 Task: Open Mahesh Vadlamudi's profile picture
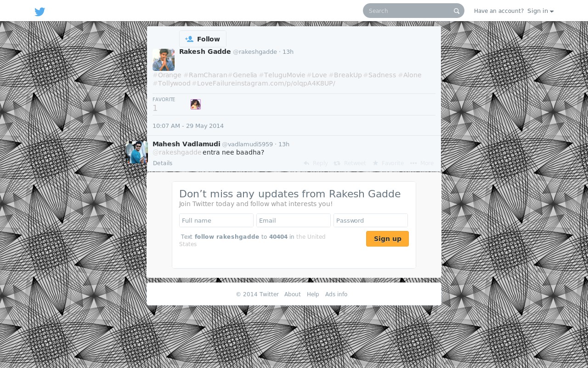pyautogui.click(x=137, y=152)
